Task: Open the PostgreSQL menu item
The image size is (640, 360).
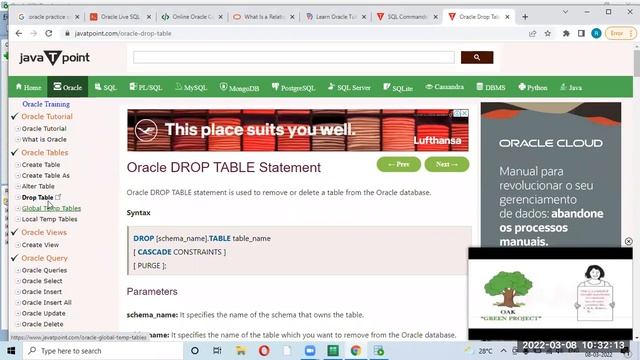Action: [293, 87]
